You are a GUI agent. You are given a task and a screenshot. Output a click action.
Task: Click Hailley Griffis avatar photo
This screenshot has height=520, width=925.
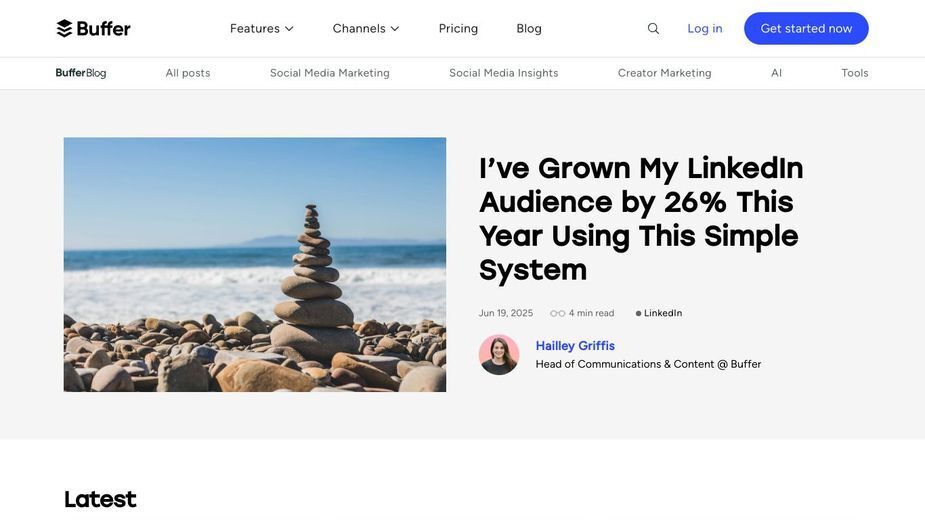tap(499, 355)
